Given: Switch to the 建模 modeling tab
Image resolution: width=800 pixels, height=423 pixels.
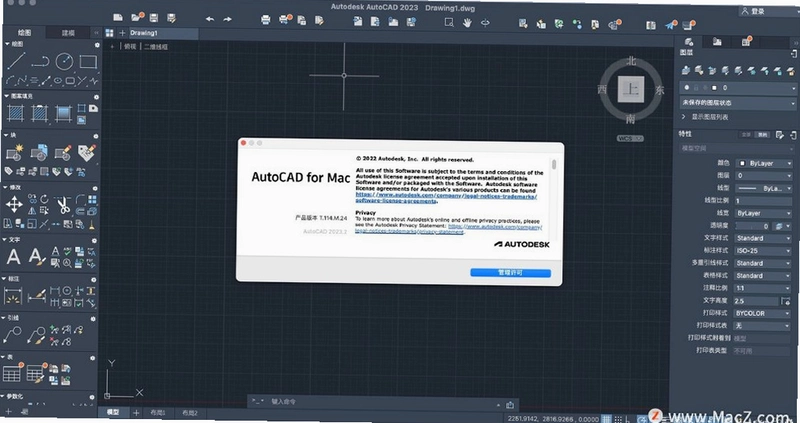Looking at the screenshot, I should [68, 33].
